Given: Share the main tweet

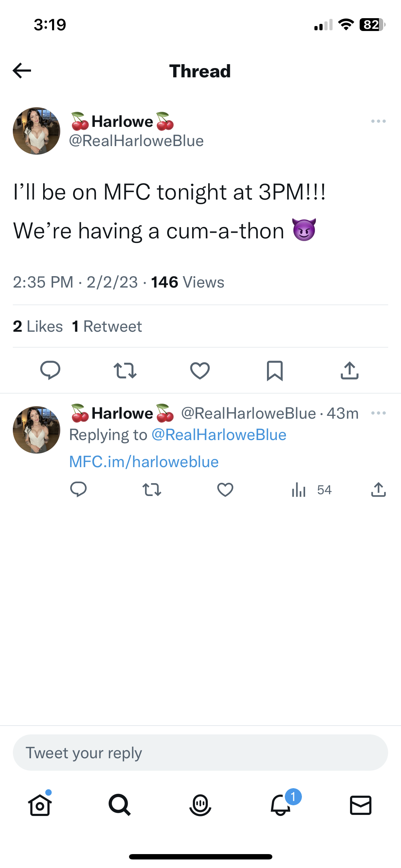Looking at the screenshot, I should [349, 370].
